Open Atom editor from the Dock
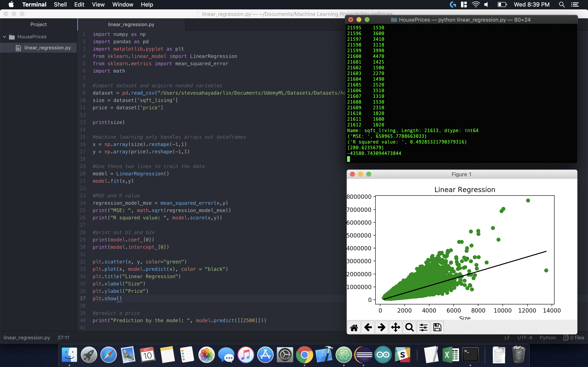This screenshot has height=367, width=588. 344,354
